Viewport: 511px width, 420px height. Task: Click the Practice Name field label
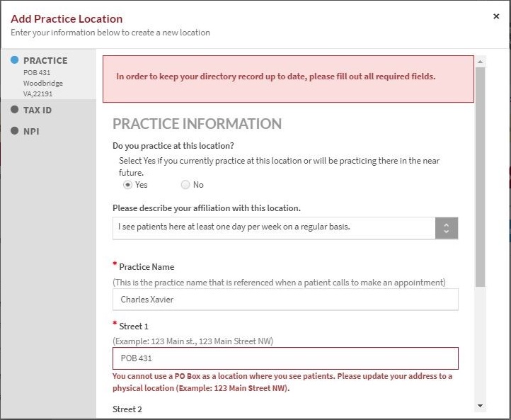[x=147, y=267]
